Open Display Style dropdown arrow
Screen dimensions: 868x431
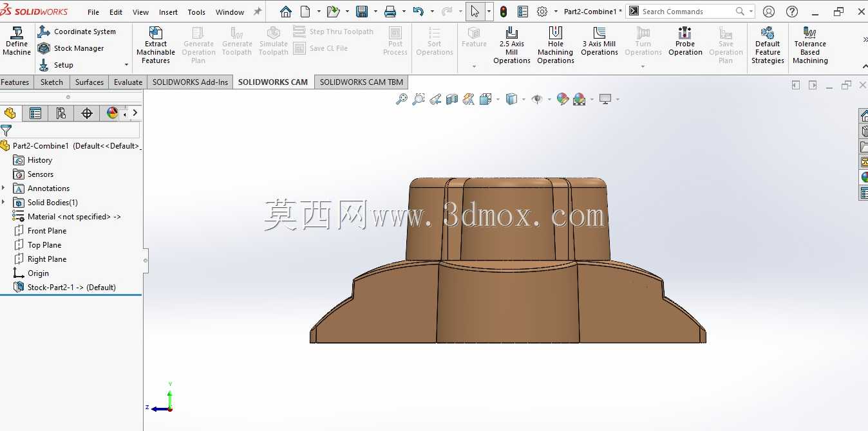pos(524,99)
